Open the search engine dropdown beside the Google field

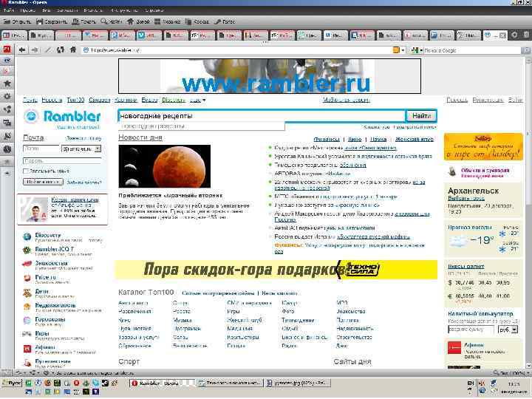pyautogui.click(x=421, y=50)
